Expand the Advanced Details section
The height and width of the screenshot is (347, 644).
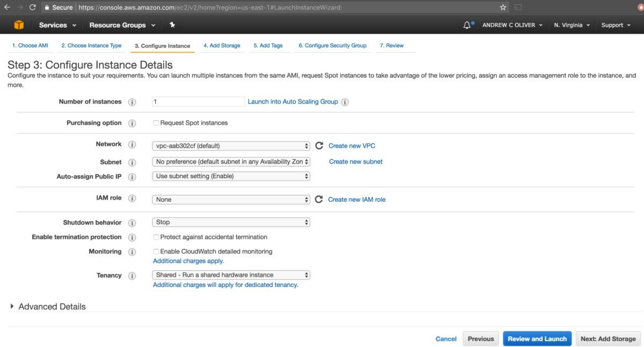(x=47, y=307)
